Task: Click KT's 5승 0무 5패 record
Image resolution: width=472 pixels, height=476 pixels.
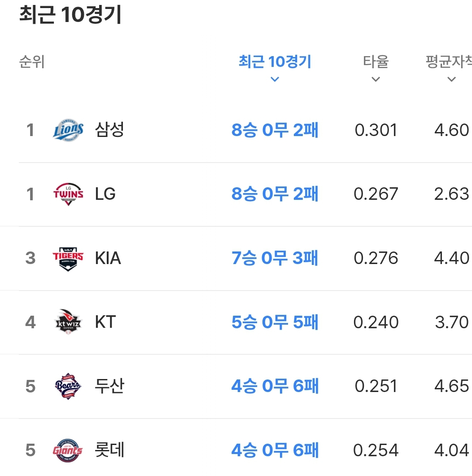Action: (275, 322)
